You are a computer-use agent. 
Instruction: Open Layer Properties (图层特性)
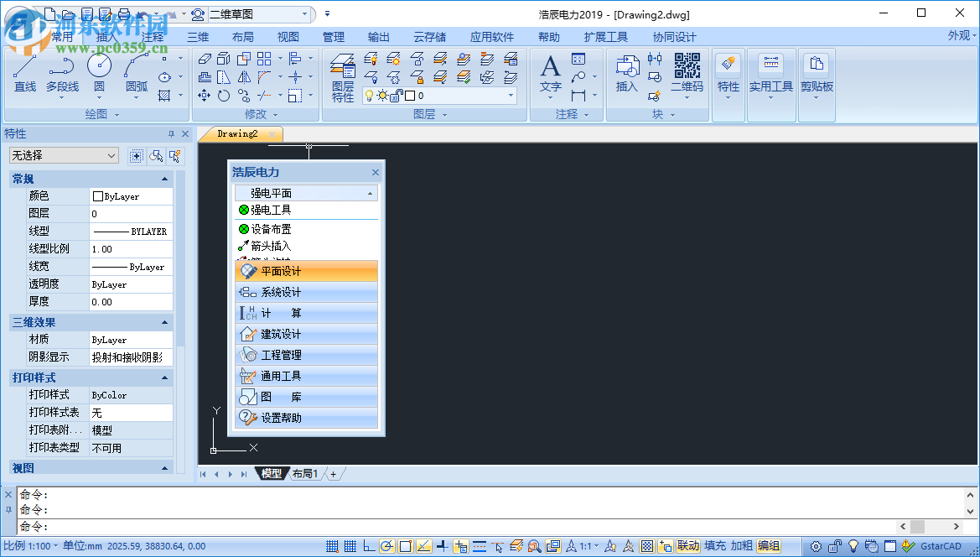point(343,78)
